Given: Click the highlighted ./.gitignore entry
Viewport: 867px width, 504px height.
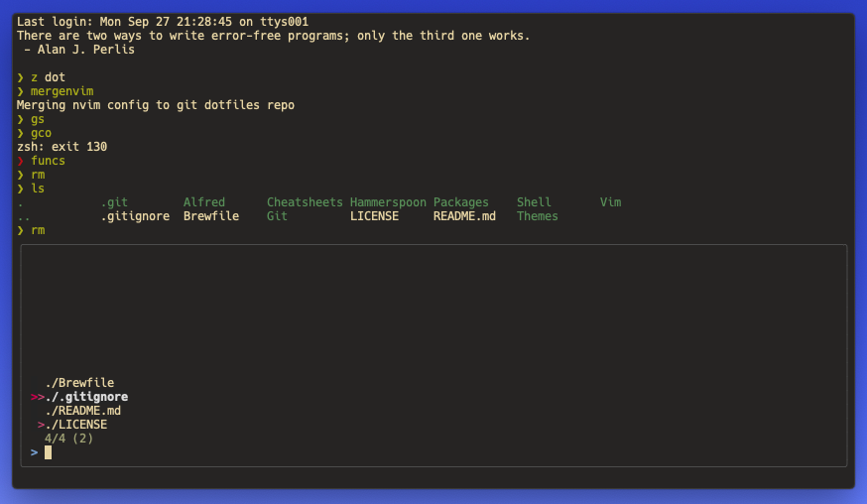Looking at the screenshot, I should (x=86, y=397).
